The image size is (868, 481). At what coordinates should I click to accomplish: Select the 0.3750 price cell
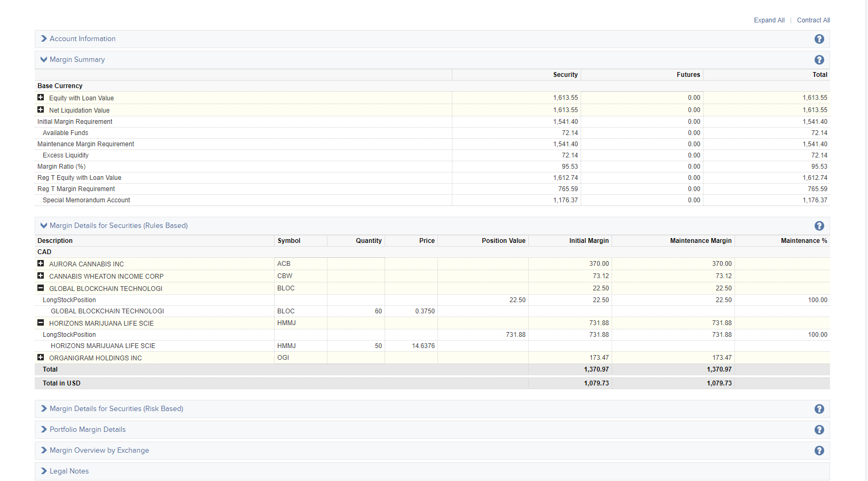pyautogui.click(x=411, y=311)
